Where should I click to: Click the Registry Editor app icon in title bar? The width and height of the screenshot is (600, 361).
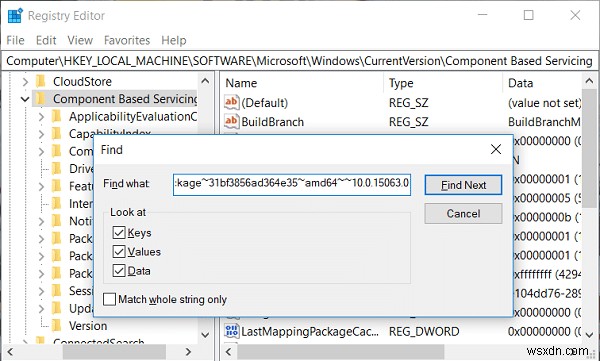click(15, 16)
